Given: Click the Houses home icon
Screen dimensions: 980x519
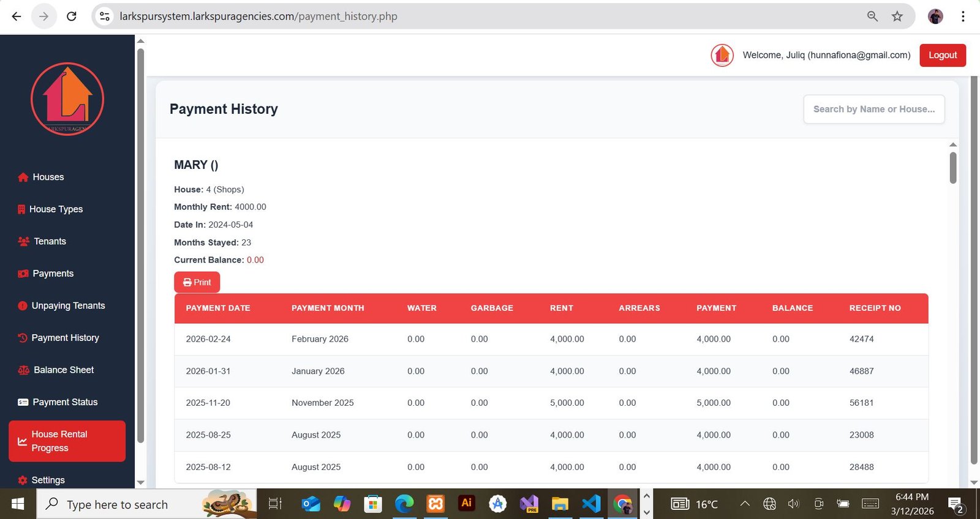Looking at the screenshot, I should click(23, 177).
